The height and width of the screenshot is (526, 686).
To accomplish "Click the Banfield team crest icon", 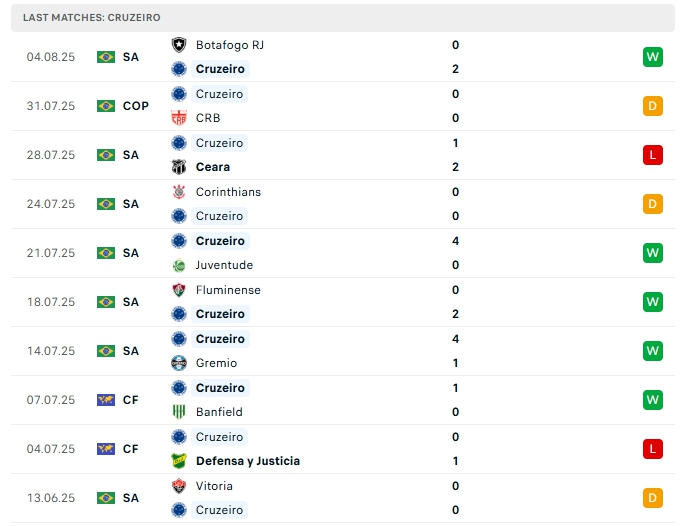I will point(179,412).
